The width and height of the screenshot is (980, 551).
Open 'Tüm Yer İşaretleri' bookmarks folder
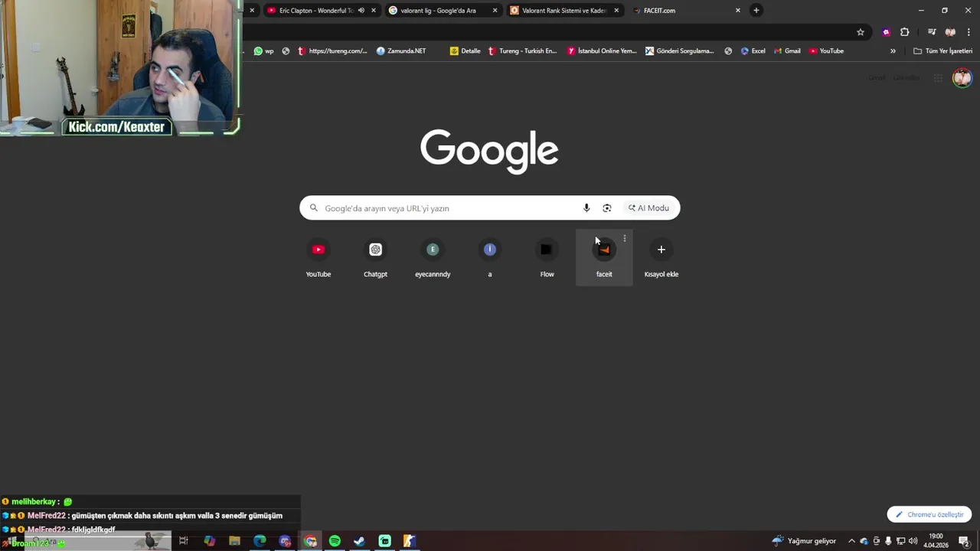click(x=942, y=51)
